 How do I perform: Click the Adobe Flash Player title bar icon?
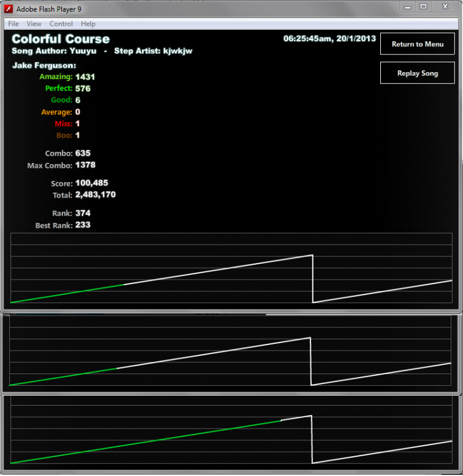pyautogui.click(x=9, y=9)
